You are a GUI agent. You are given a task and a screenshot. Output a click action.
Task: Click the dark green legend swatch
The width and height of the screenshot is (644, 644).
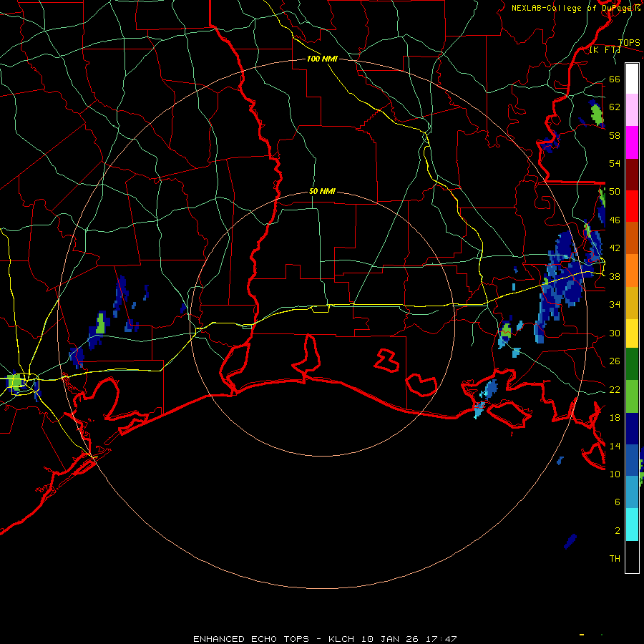click(632, 364)
